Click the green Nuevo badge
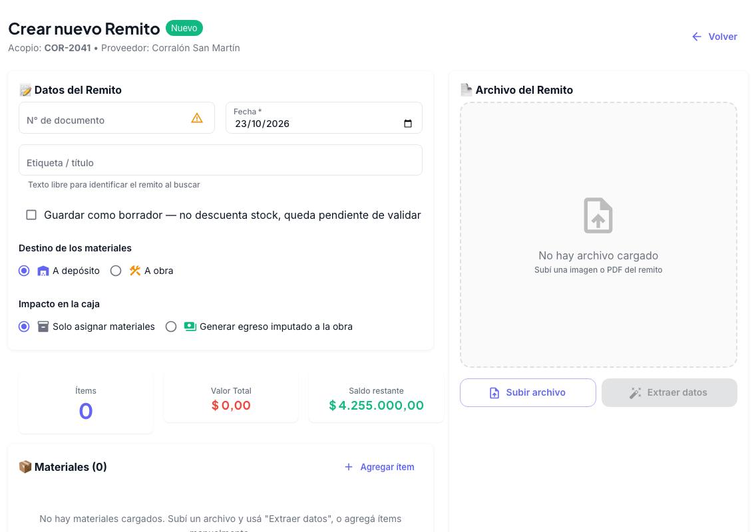756x532 pixels. pyautogui.click(x=184, y=28)
